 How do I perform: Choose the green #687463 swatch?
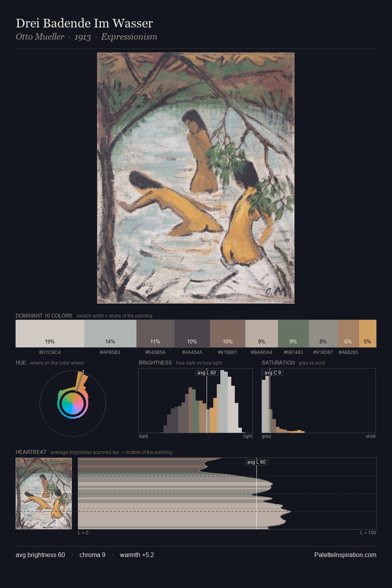[x=293, y=334]
